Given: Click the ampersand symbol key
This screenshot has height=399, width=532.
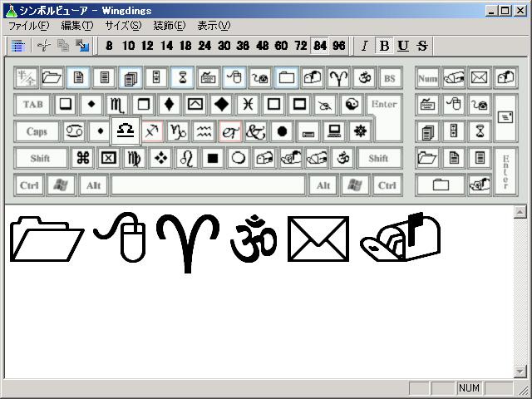Looking at the screenshot, I should 256,131.
